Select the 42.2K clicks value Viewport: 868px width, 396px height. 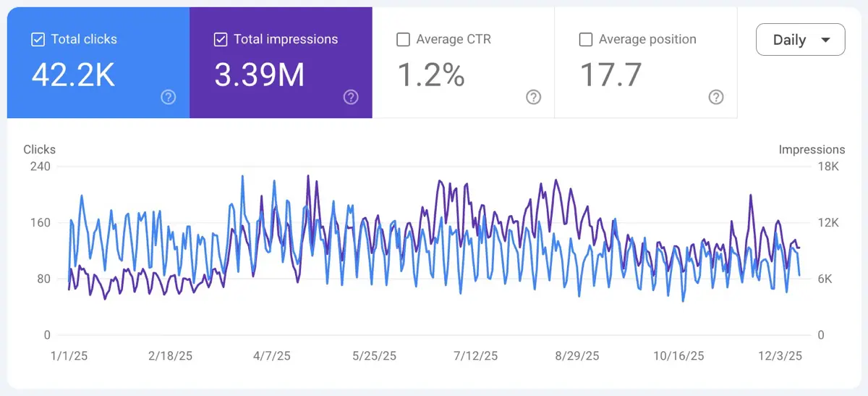73,75
